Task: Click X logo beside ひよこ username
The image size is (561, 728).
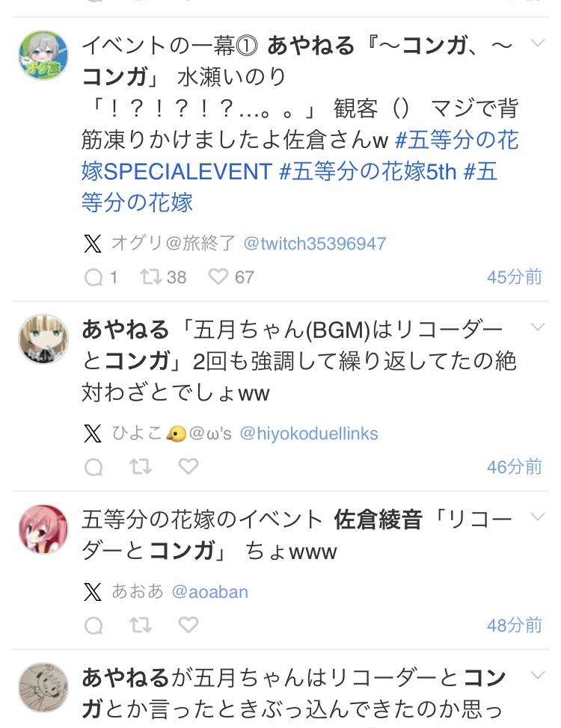Action: (x=93, y=434)
